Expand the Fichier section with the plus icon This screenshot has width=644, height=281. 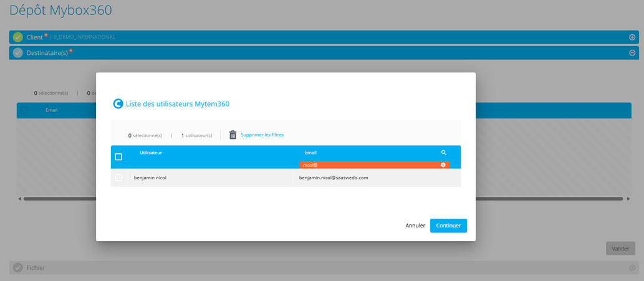(x=632, y=268)
